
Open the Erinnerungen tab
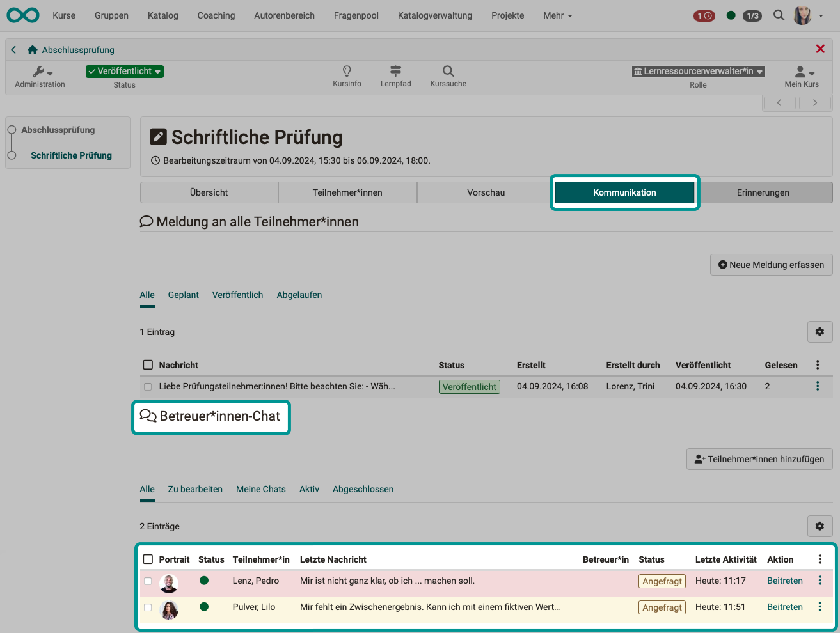(x=763, y=192)
